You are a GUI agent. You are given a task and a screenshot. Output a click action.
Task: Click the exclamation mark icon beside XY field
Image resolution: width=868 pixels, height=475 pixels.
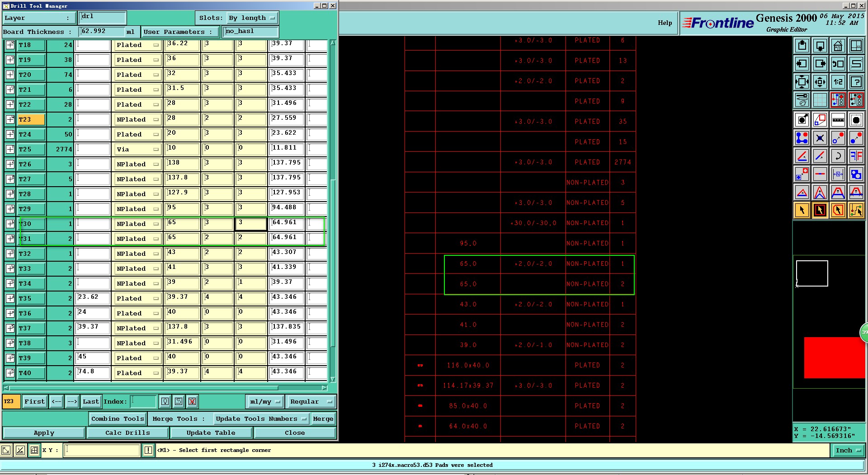click(148, 450)
